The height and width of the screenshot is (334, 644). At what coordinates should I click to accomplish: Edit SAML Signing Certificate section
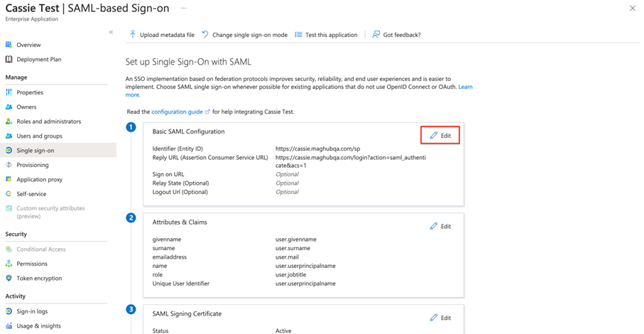click(x=440, y=318)
